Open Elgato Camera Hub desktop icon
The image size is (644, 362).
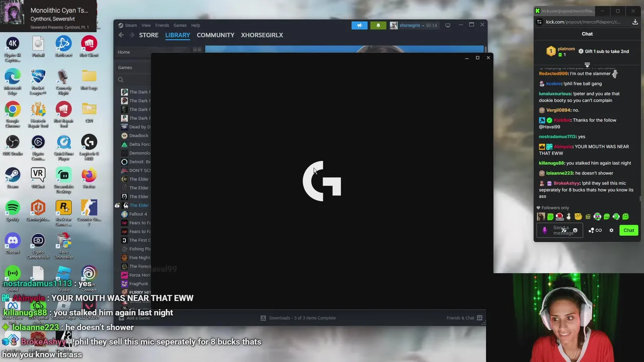(x=38, y=246)
